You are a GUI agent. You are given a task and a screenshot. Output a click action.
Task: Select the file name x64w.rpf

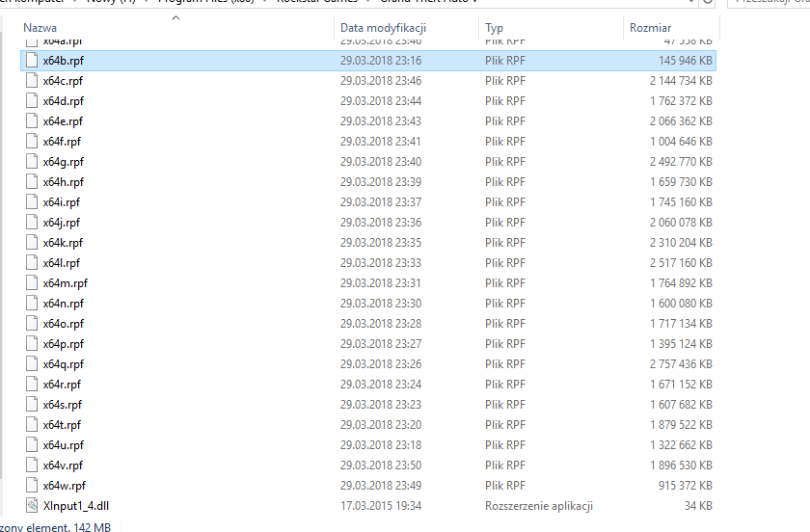click(64, 485)
